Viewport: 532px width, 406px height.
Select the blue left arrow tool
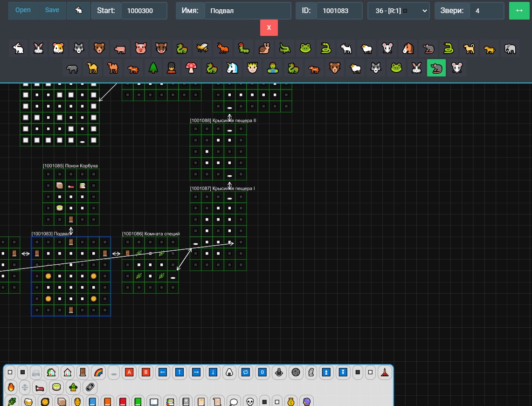(x=163, y=372)
